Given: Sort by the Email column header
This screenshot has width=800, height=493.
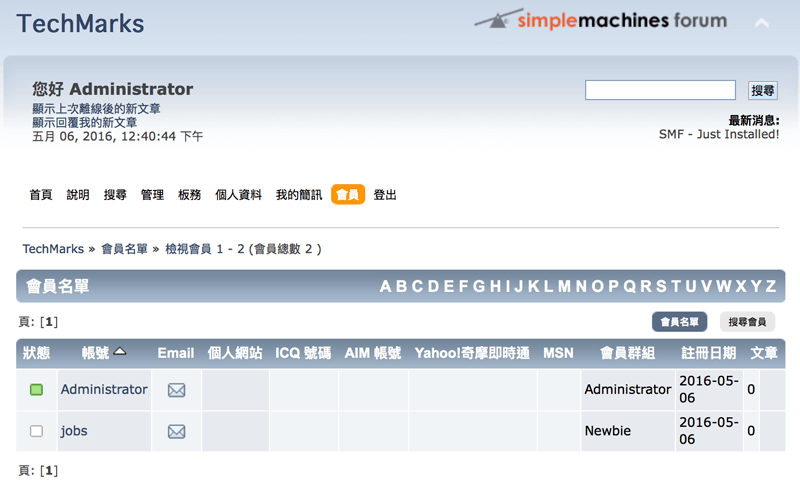Looking at the screenshot, I should click(x=176, y=353).
